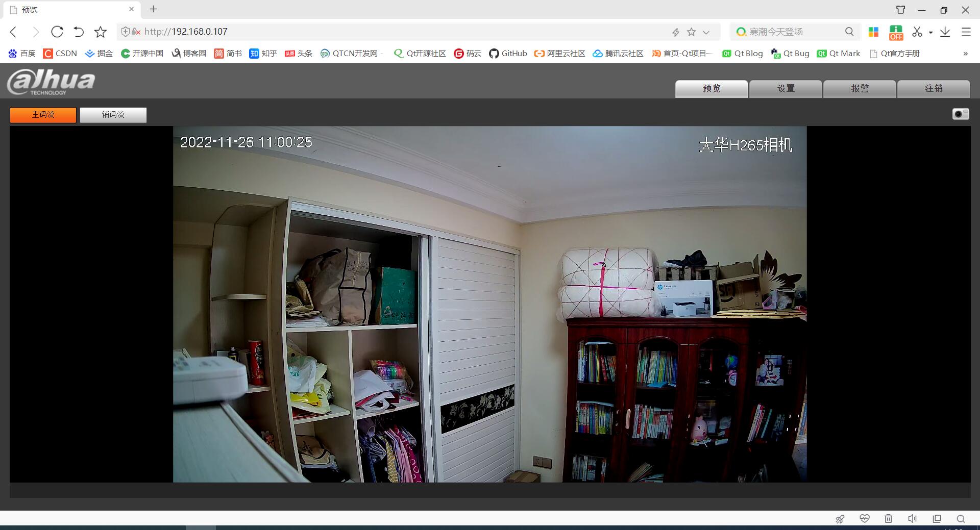Click the favorites star beside the address bar
Viewport: 980px width, 530px height.
(101, 32)
